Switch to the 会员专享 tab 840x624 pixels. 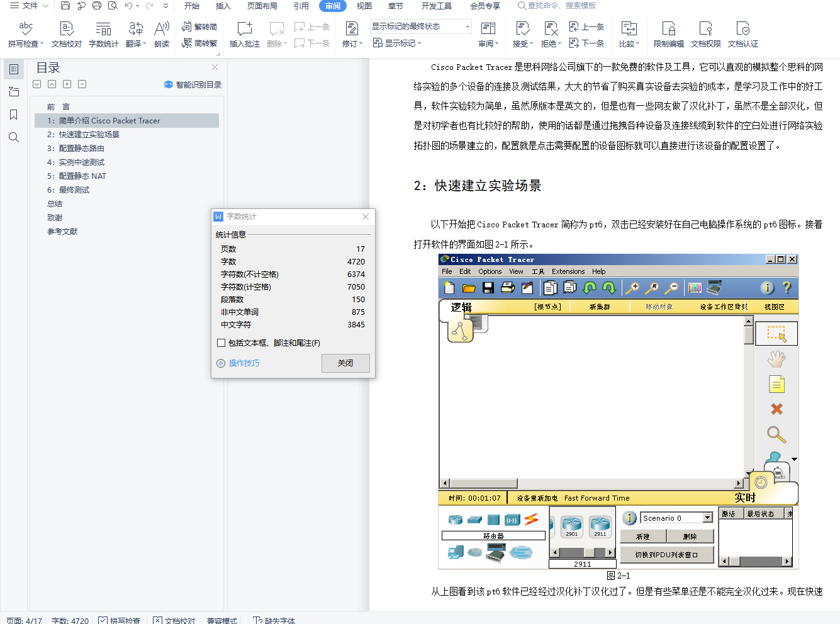click(x=485, y=6)
